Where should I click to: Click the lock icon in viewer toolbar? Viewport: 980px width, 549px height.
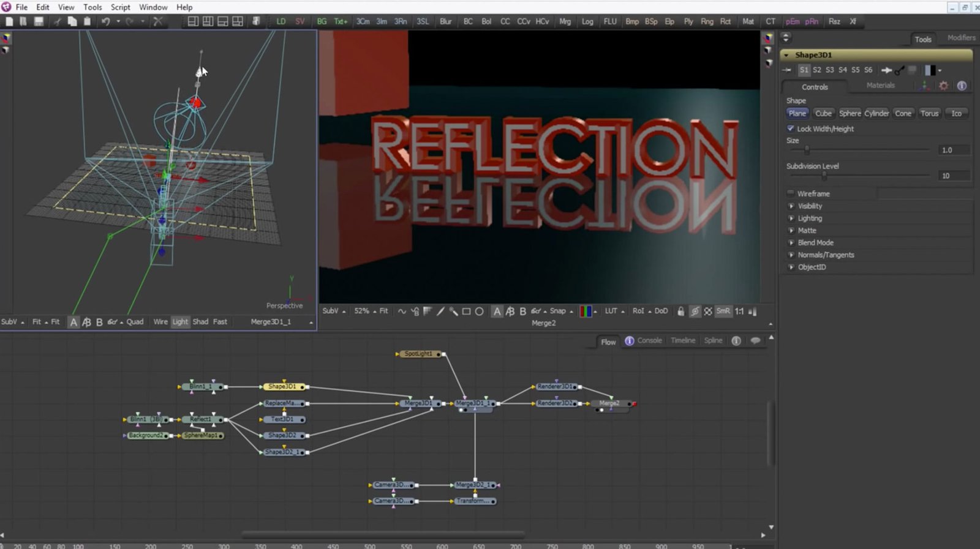pyautogui.click(x=680, y=312)
